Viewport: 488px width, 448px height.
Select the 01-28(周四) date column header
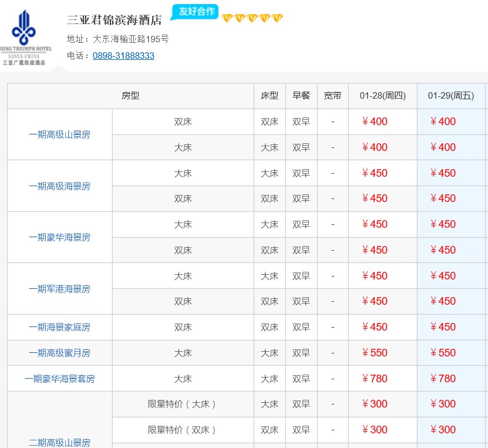tap(383, 96)
